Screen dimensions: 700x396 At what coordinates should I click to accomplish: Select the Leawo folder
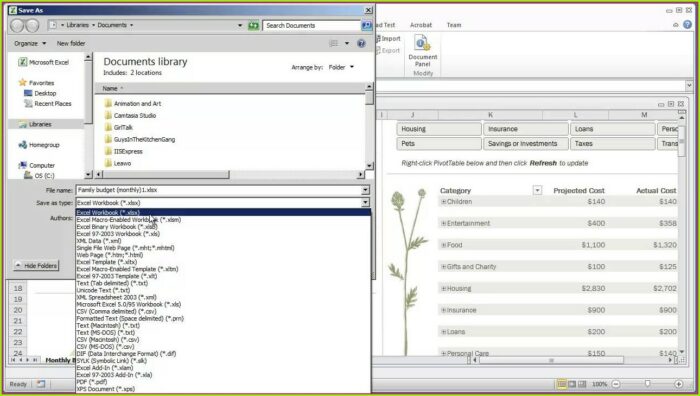pyautogui.click(x=117, y=163)
